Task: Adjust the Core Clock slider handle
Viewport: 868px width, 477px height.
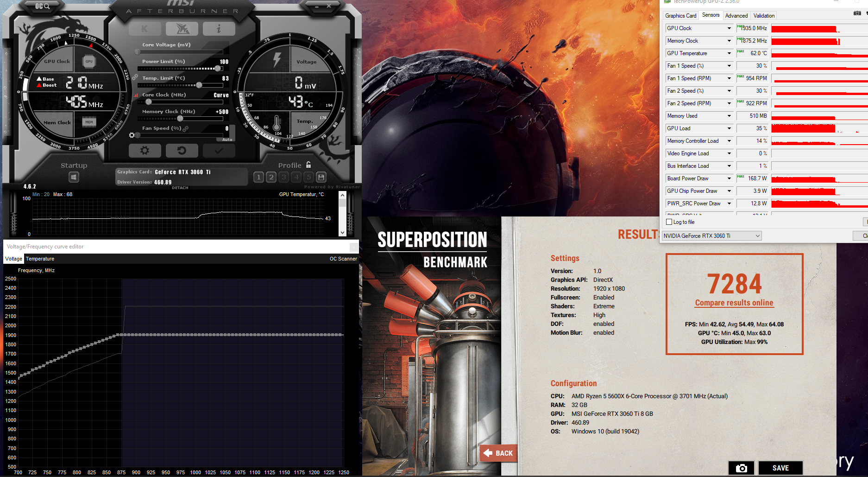Action: click(x=149, y=102)
